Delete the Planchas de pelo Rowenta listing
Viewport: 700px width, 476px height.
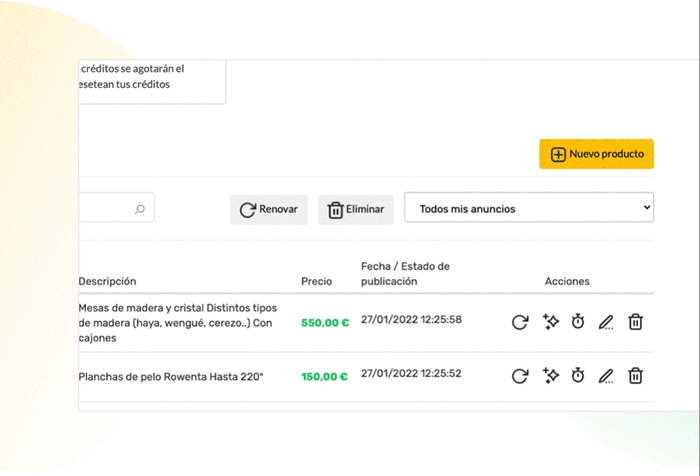tap(635, 376)
